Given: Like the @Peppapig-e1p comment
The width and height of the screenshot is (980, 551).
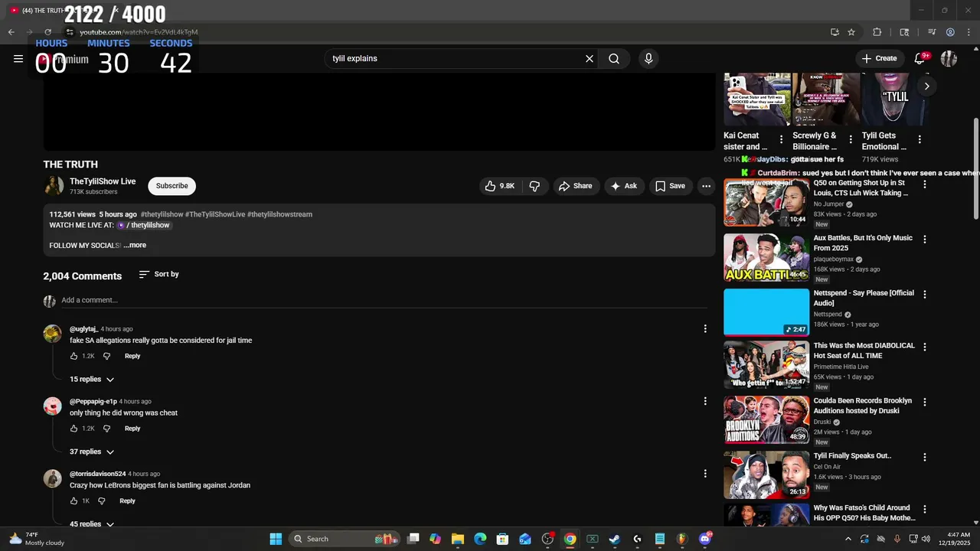Looking at the screenshot, I should click(74, 429).
